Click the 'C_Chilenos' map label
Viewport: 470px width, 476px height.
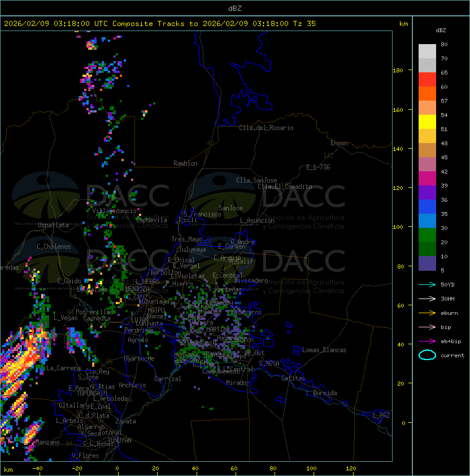click(54, 246)
